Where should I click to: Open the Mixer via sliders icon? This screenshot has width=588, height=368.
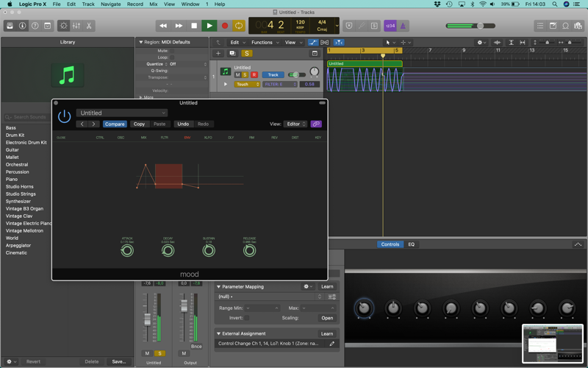click(76, 26)
